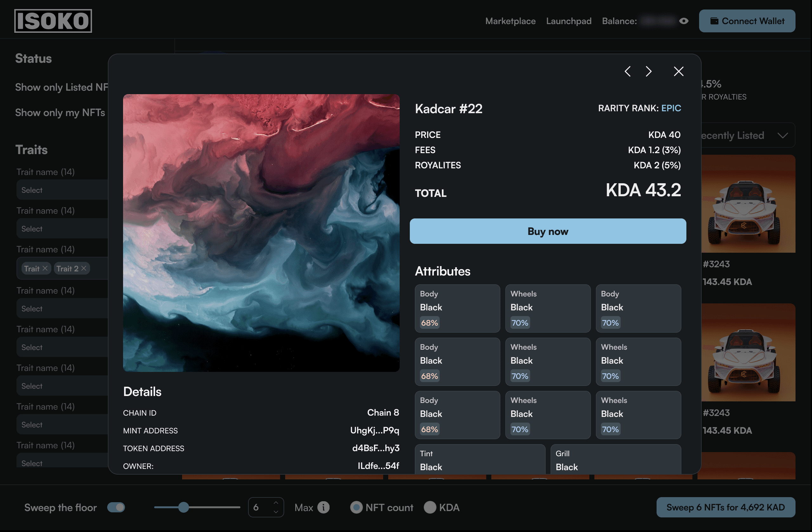
Task: Open the second Trait name Select dropdown
Action: tap(62, 229)
